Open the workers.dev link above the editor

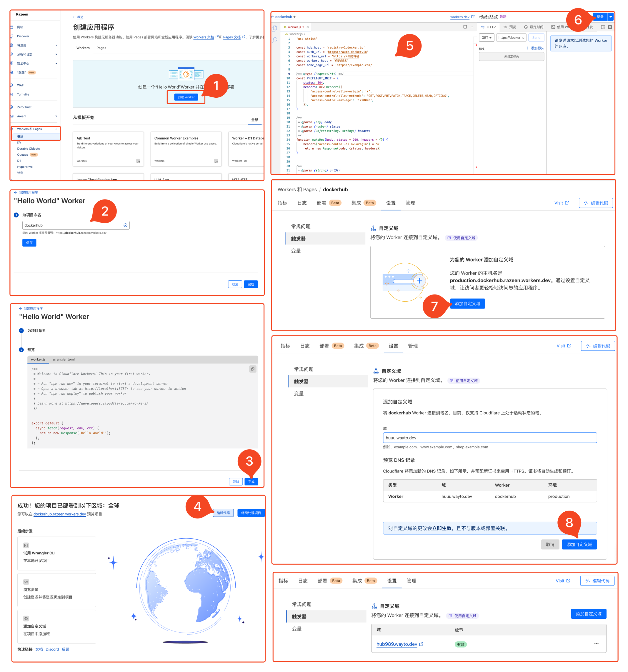tap(462, 17)
